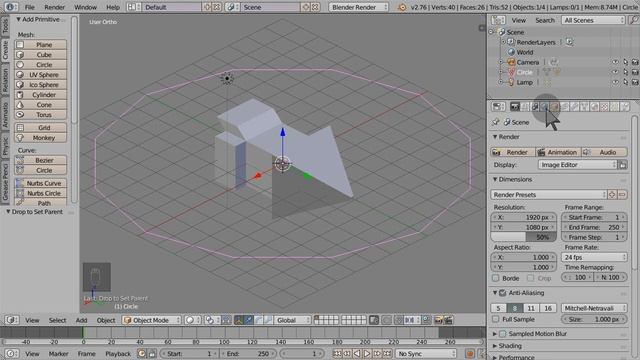Image resolution: width=640 pixels, height=360 pixels.
Task: Add a Bezier curve
Action: (40, 160)
